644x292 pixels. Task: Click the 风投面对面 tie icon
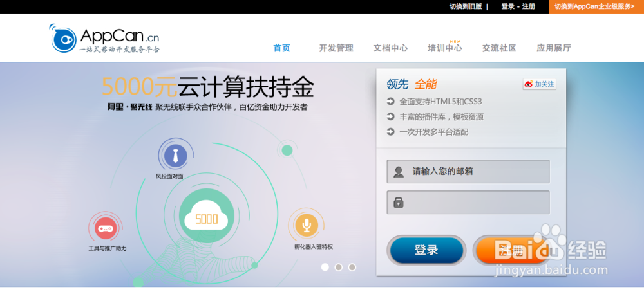point(175,156)
